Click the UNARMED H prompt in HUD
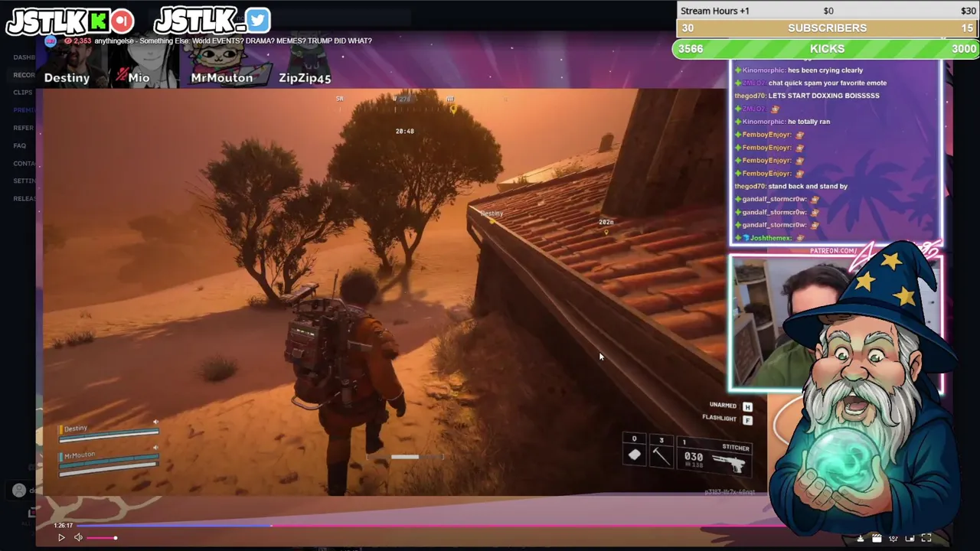Screen dimensions: 980x551 pyautogui.click(x=731, y=406)
